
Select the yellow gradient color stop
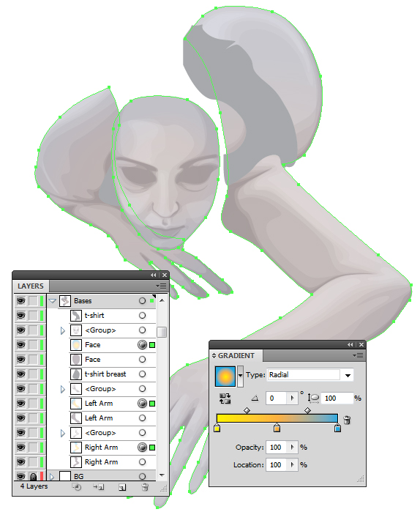click(217, 428)
